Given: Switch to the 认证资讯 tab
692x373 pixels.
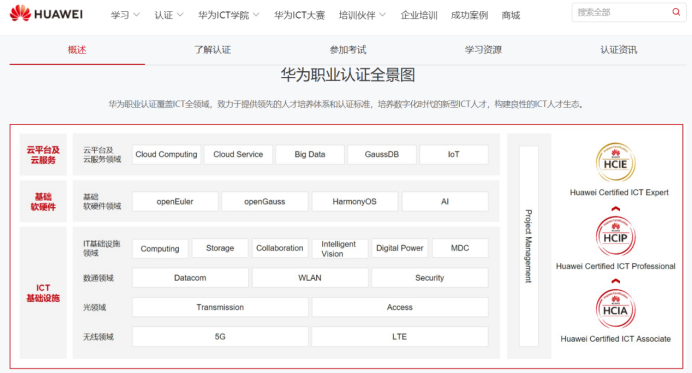Looking at the screenshot, I should 618,50.
